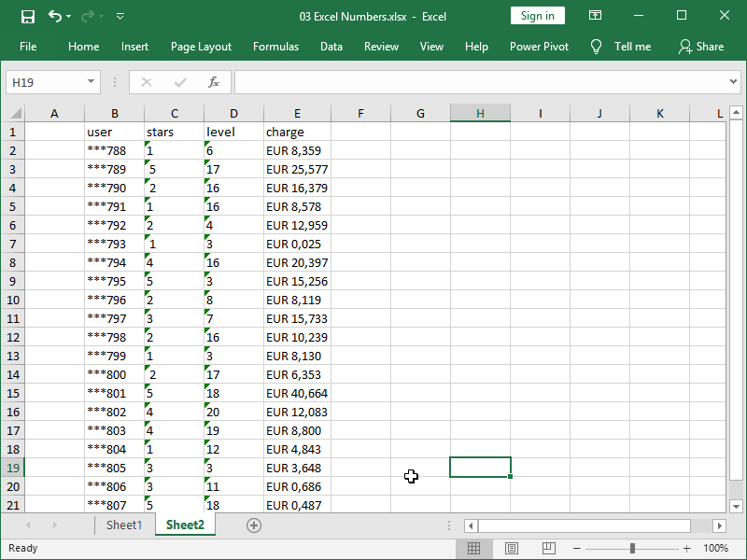Open the File menu
This screenshot has width=747, height=560.
(x=28, y=46)
